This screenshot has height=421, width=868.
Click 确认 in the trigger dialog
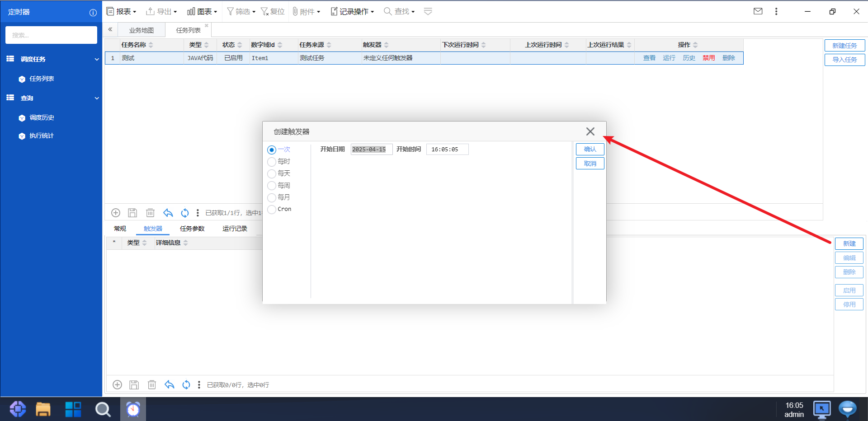click(590, 149)
